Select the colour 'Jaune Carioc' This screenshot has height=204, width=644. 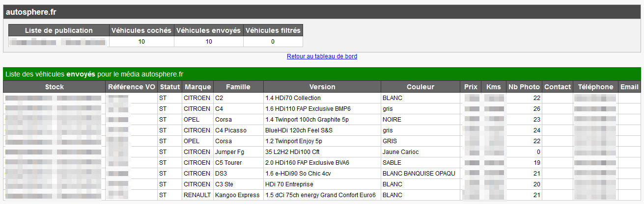400,152
